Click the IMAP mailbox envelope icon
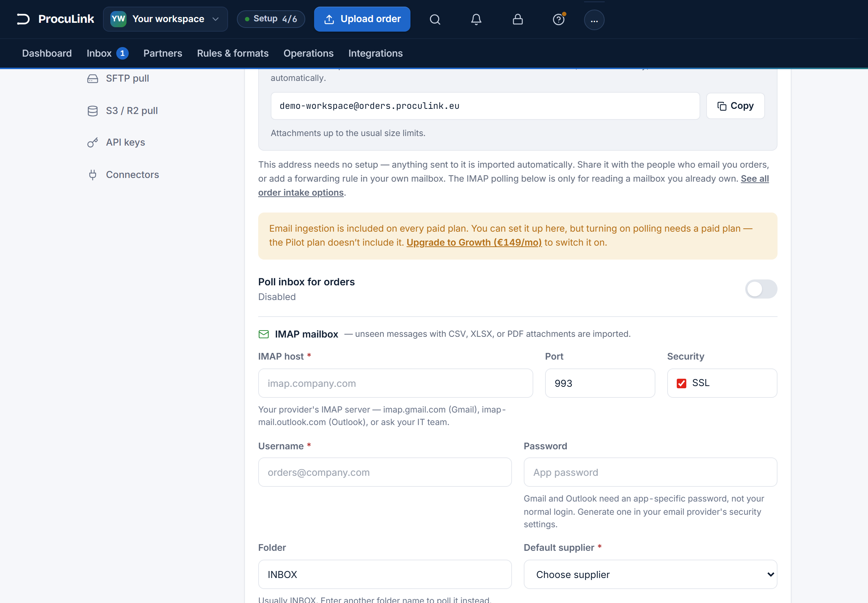The width and height of the screenshot is (868, 603). pyautogui.click(x=263, y=334)
